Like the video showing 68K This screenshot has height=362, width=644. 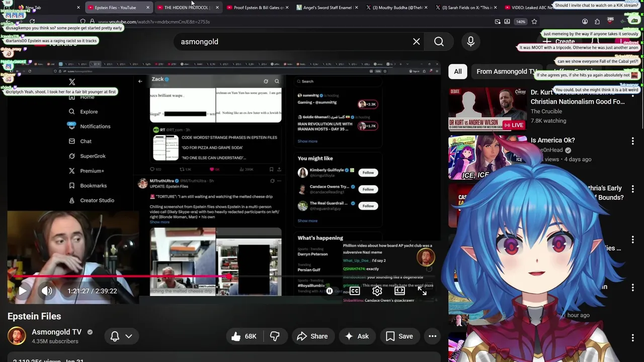point(244,336)
